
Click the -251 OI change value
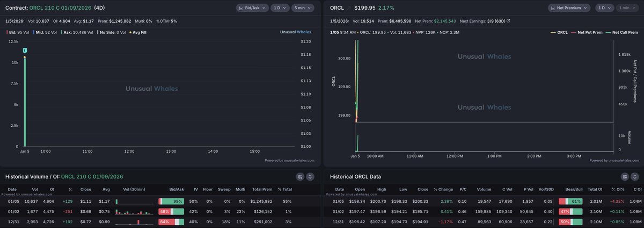click(68, 211)
